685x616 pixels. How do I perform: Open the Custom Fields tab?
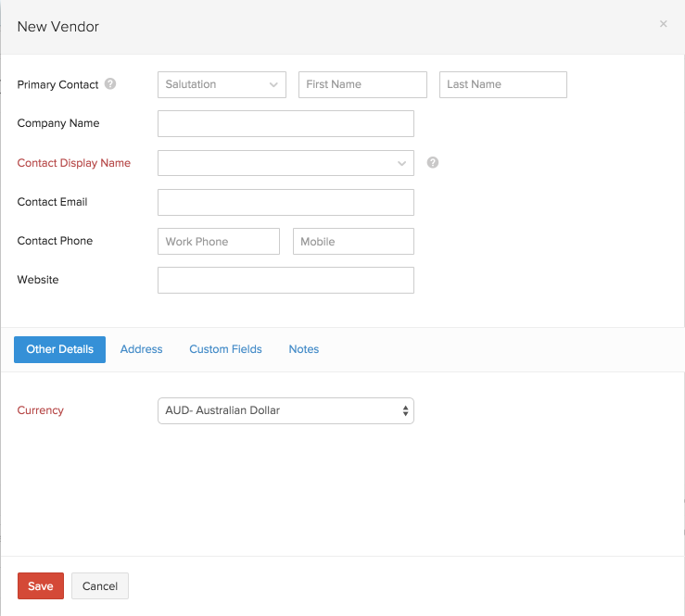pyautogui.click(x=225, y=349)
